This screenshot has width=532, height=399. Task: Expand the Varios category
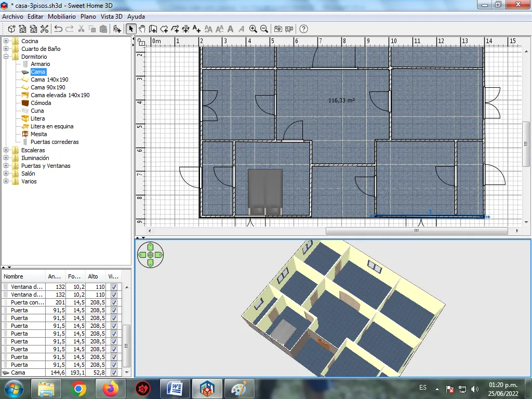click(6, 181)
